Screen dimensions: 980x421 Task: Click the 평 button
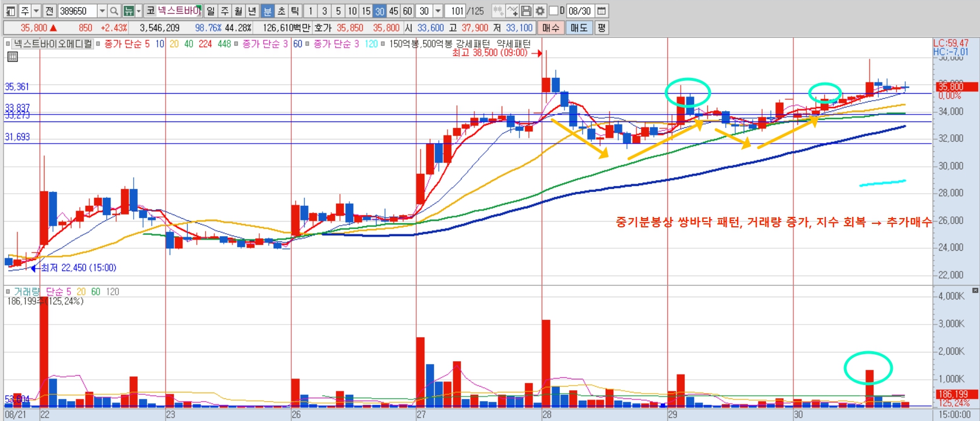[x=601, y=27]
